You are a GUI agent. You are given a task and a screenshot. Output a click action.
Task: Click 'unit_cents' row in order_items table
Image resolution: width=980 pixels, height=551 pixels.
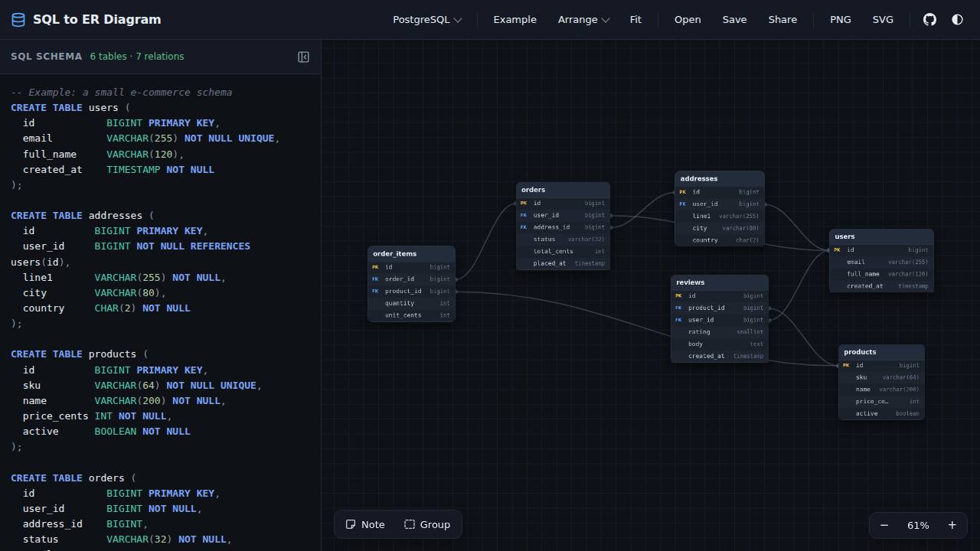pyautogui.click(x=411, y=315)
